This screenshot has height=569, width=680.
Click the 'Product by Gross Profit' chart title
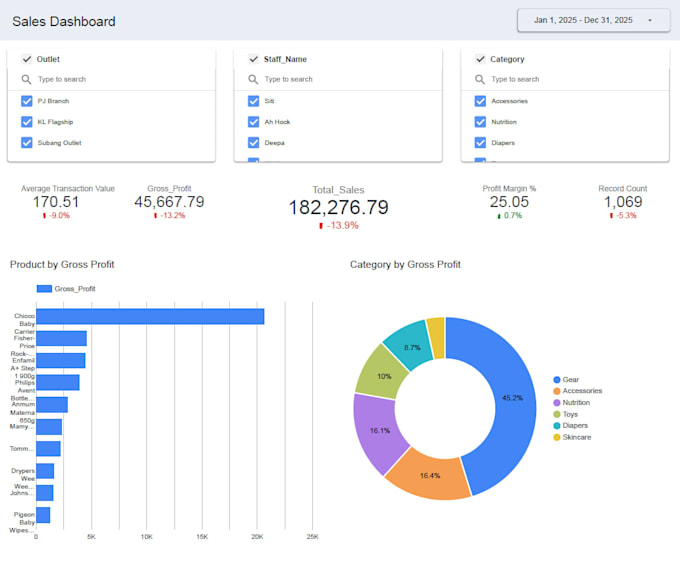pyautogui.click(x=62, y=265)
